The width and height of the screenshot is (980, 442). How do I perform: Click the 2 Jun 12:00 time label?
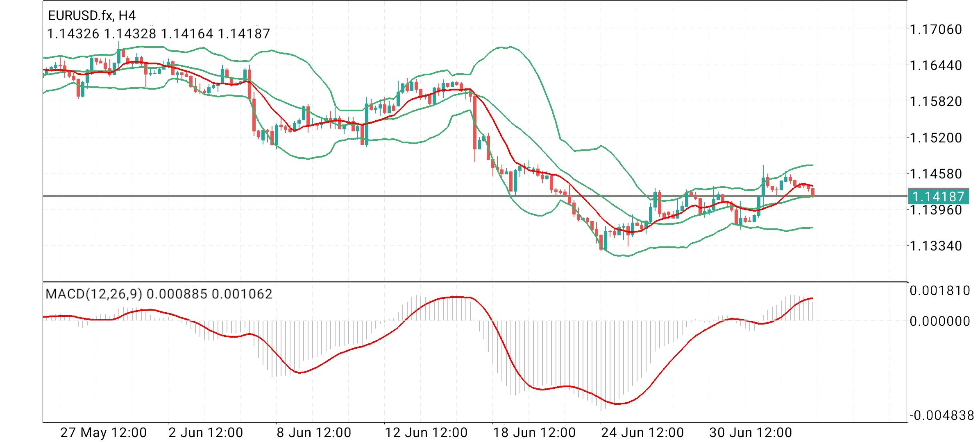tap(206, 433)
